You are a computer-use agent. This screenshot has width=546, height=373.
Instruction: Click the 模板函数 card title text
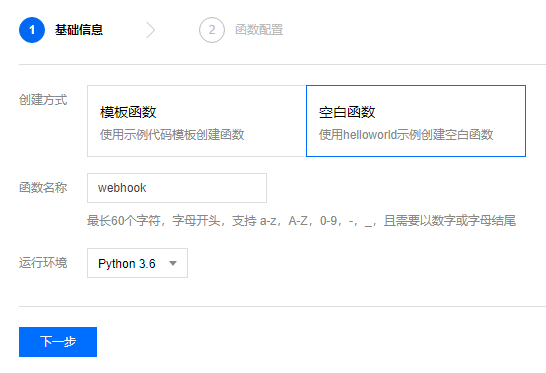tap(128, 112)
